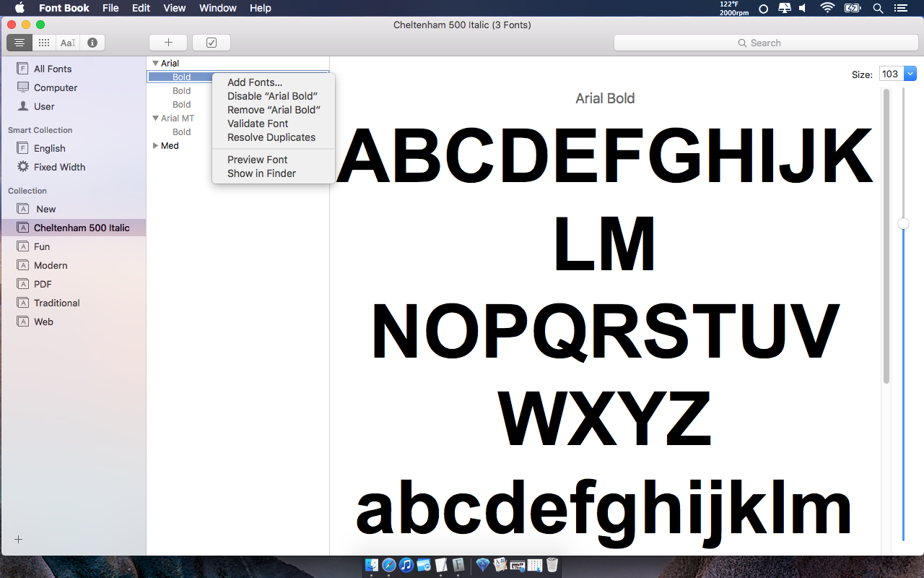Image resolution: width=924 pixels, height=578 pixels.
Task: Choose Show in Finder in context menu
Action: [274, 173]
